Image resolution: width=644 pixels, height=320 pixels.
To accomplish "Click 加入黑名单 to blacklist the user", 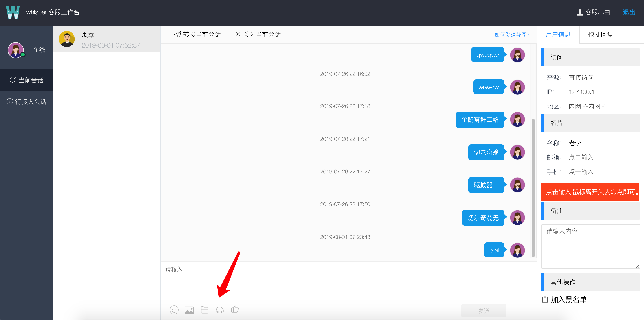I will tap(569, 299).
